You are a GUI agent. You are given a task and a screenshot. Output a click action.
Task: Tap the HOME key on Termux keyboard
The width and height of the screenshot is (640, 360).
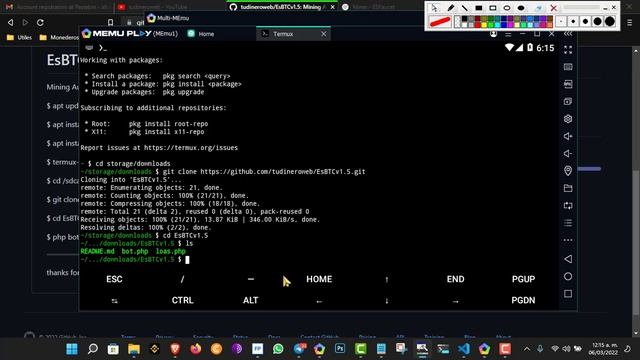319,279
